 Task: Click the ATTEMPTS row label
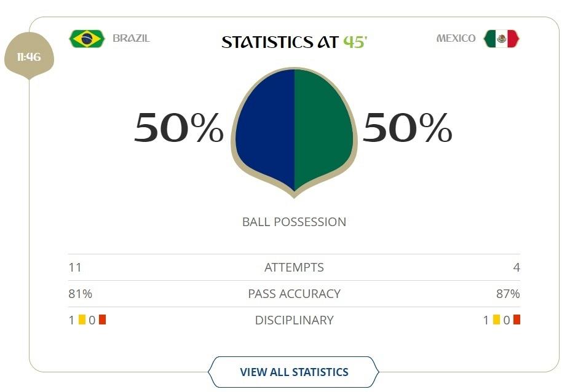[294, 267]
